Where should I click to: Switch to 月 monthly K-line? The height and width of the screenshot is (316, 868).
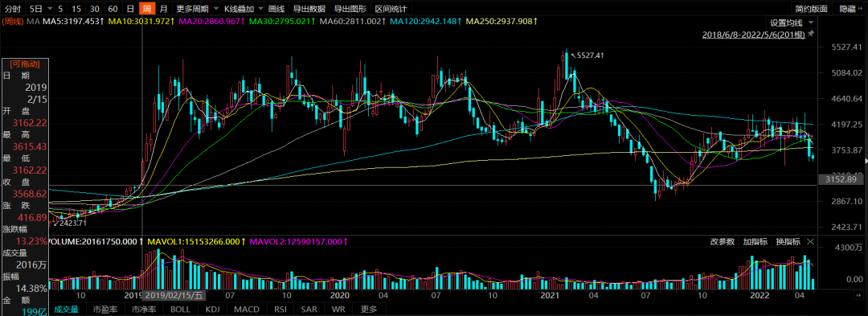coord(163,9)
